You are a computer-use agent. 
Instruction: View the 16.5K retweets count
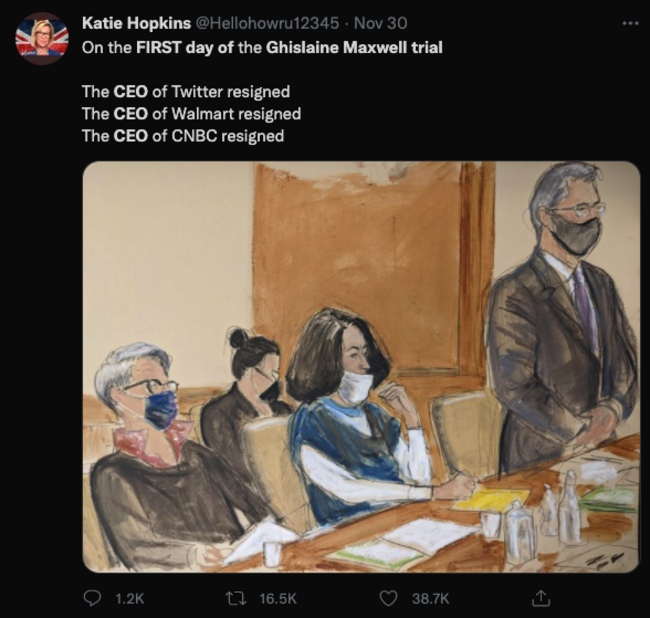[278, 599]
